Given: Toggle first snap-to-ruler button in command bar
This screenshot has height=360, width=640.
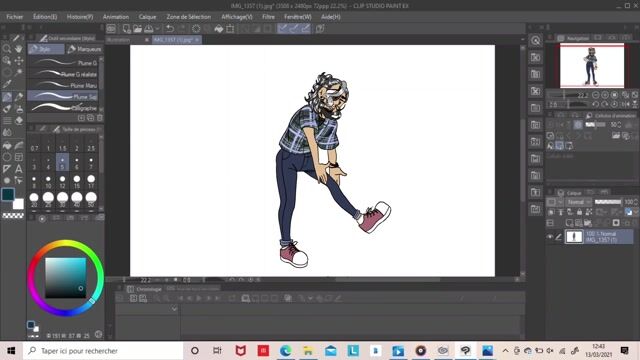Looking at the screenshot, I should [282, 29].
